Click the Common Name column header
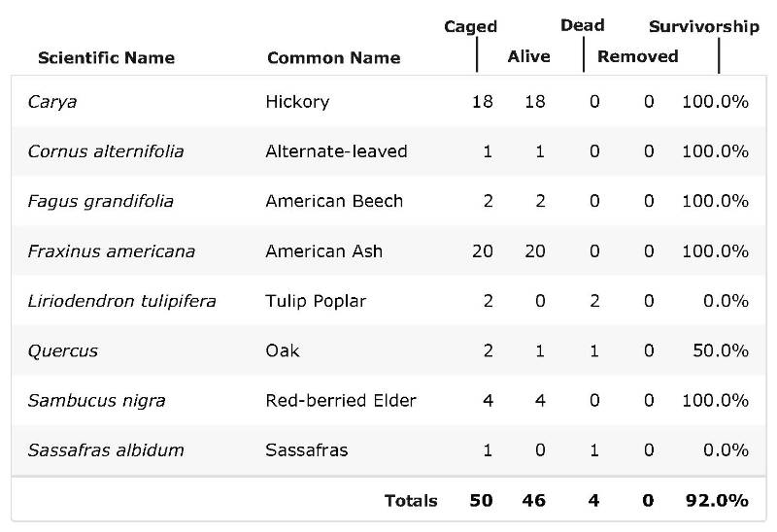The image size is (777, 532). tap(333, 58)
